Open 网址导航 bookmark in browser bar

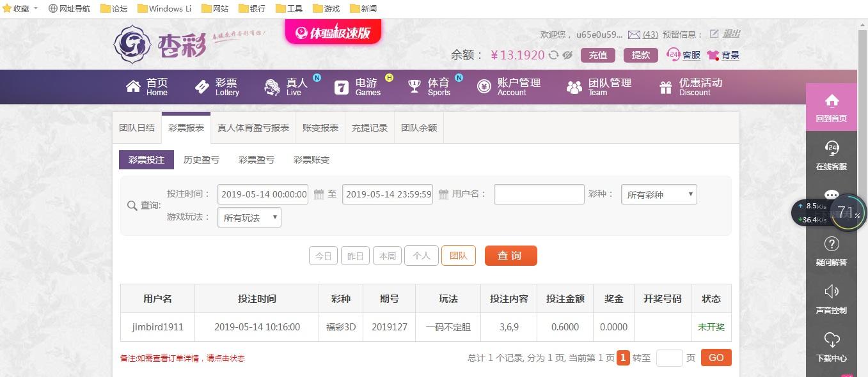tap(69, 8)
